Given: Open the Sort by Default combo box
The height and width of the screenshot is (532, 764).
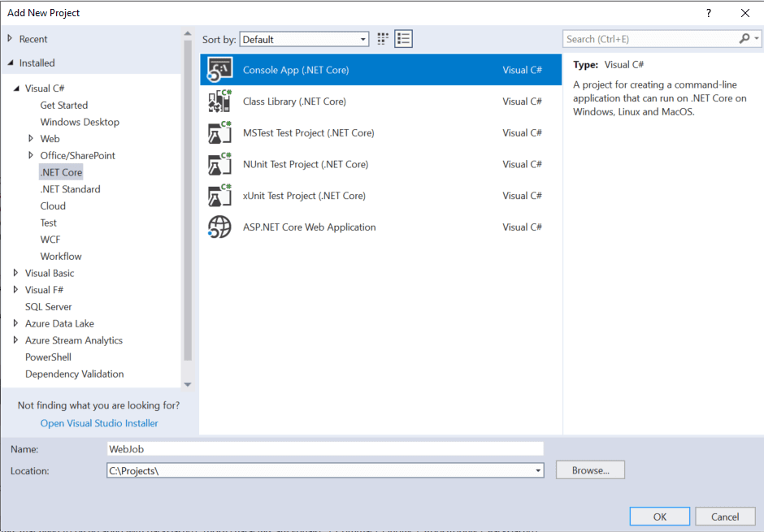Looking at the screenshot, I should [x=304, y=40].
